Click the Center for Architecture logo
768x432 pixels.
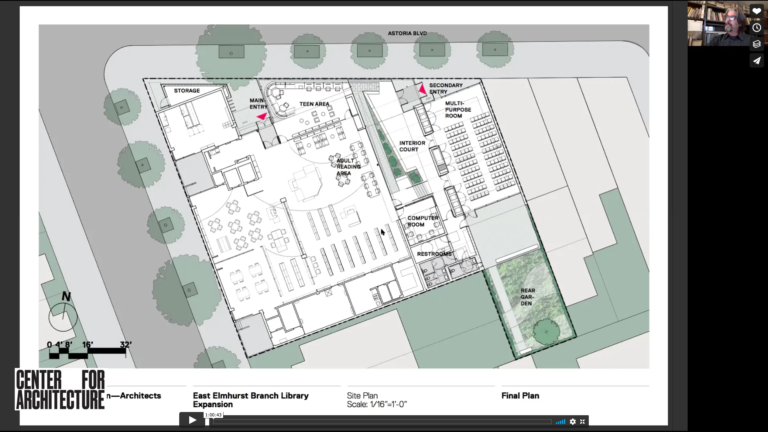pyautogui.click(x=60, y=389)
